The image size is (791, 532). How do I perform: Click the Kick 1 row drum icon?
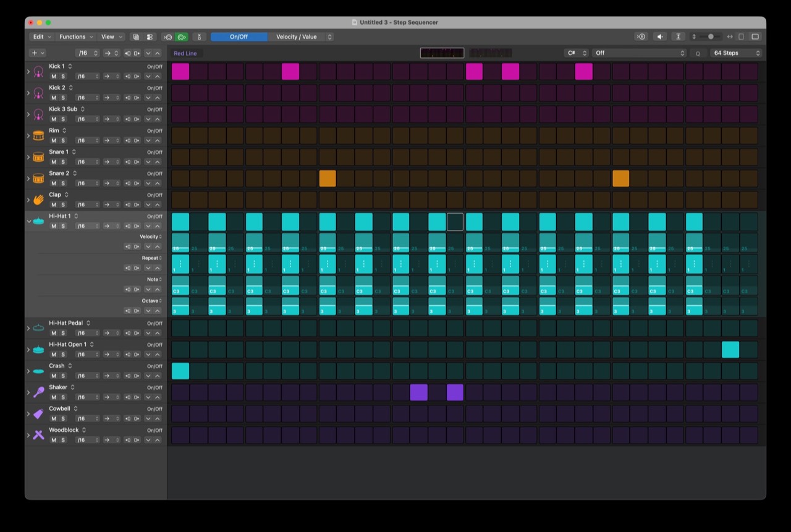tap(38, 72)
